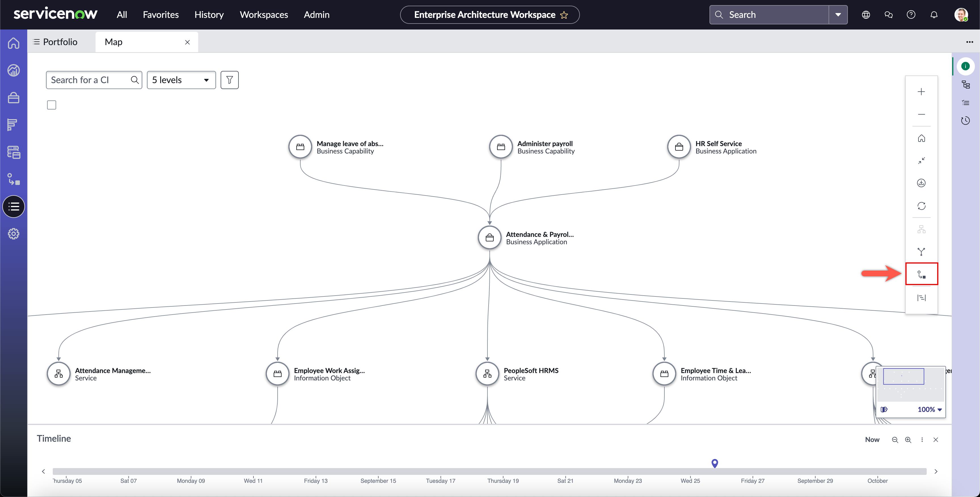Screen dimensions: 980x497
Task: Focus the global Search field
Action: [769, 15]
